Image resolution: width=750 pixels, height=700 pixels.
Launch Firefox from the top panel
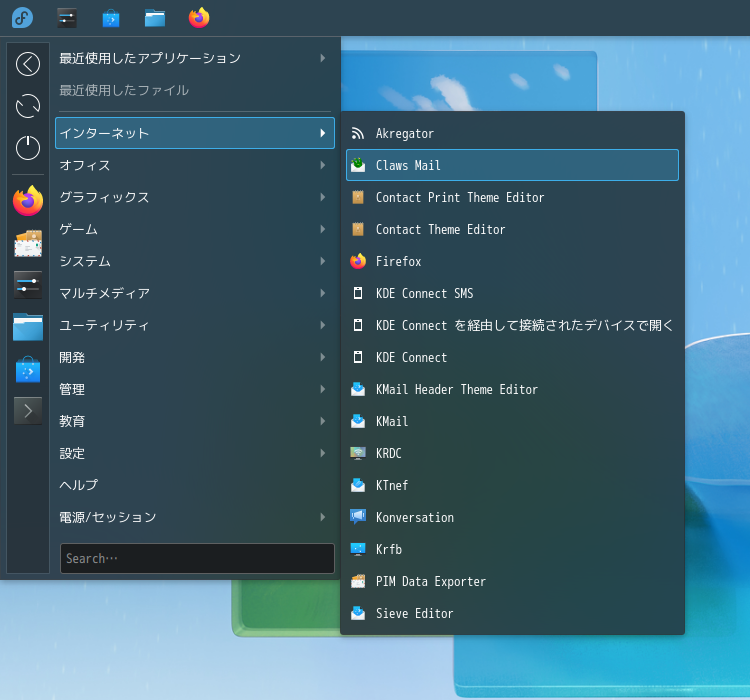tap(199, 18)
